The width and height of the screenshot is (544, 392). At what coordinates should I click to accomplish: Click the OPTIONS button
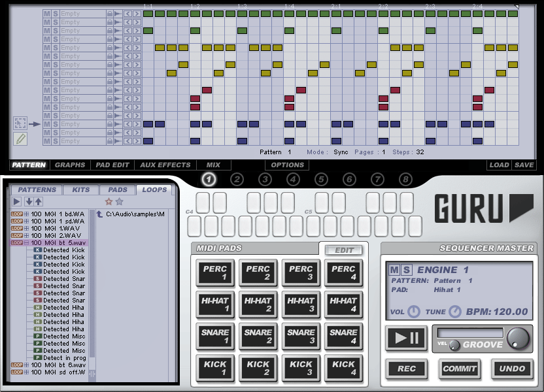click(x=287, y=165)
